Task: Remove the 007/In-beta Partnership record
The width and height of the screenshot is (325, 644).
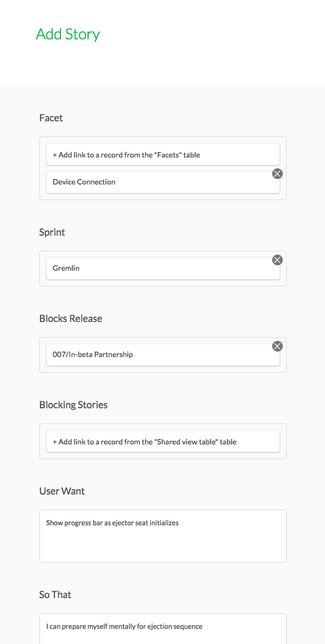Action: pos(277,346)
